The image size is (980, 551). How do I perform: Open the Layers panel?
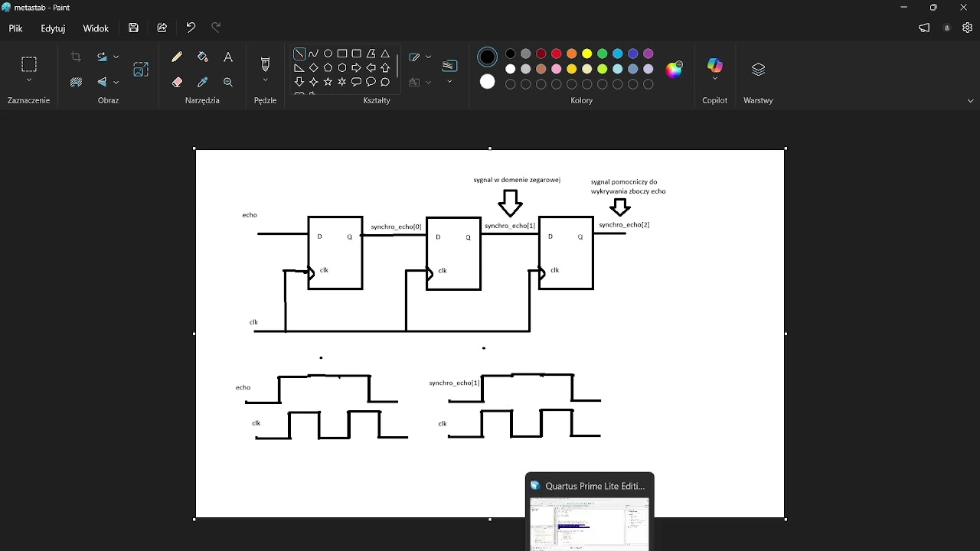coord(759,70)
